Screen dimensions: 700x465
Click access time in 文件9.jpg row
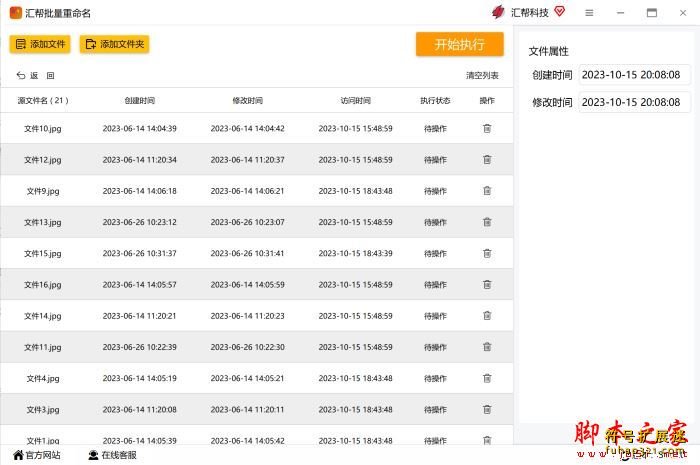point(356,191)
